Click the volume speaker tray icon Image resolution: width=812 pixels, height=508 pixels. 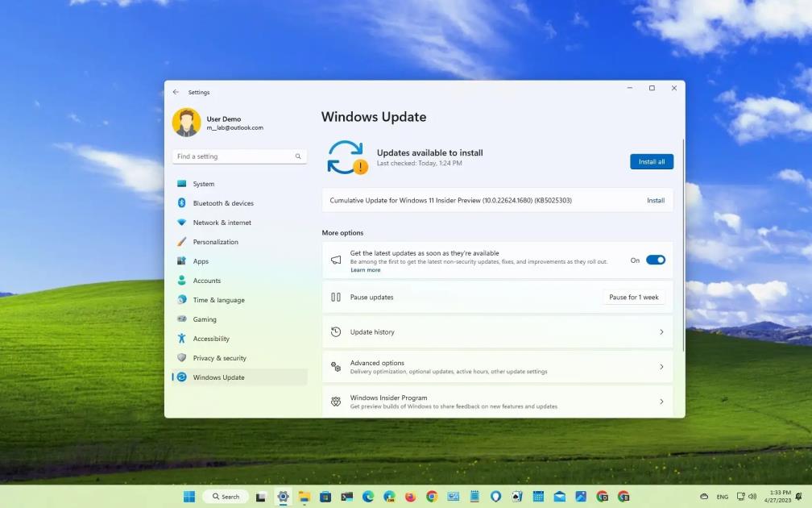pyautogui.click(x=752, y=496)
